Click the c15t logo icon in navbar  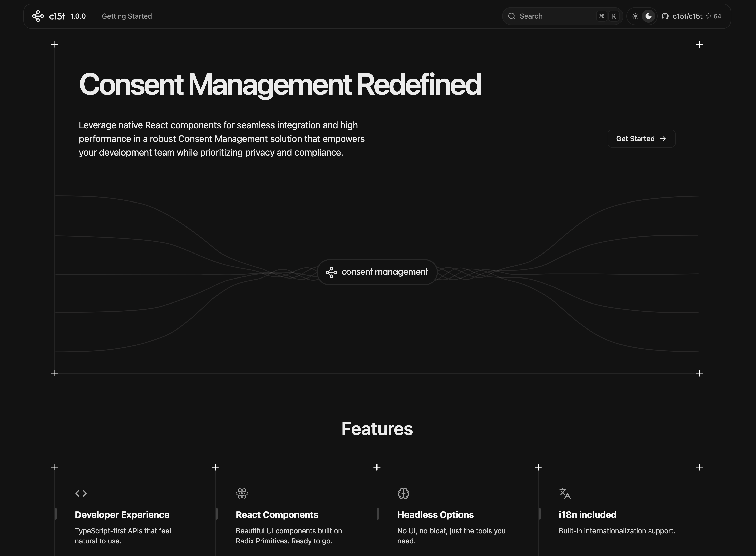click(38, 16)
